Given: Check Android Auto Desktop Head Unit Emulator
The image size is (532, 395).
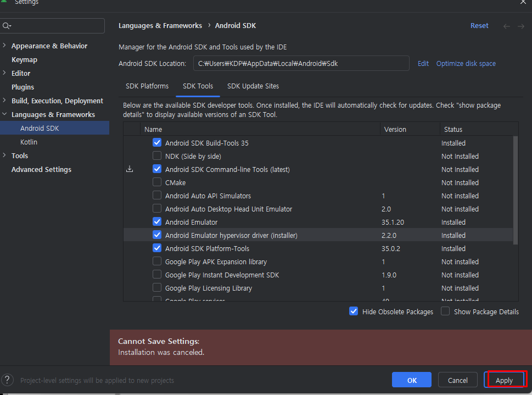Looking at the screenshot, I should (x=157, y=209).
